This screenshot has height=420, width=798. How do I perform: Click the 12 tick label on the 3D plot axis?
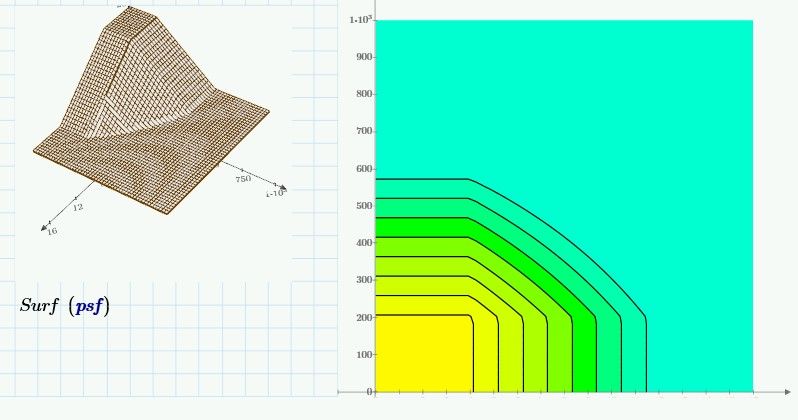(x=78, y=207)
